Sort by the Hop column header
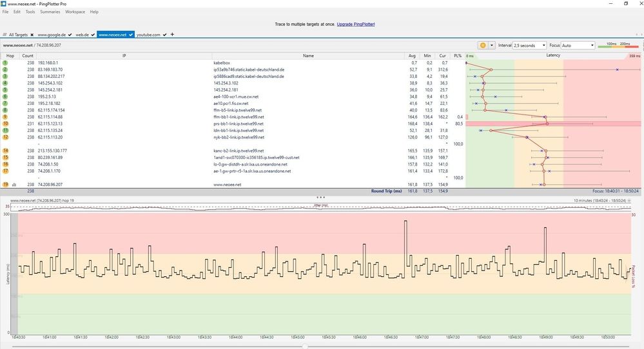Image resolution: width=644 pixels, height=349 pixels. pos(10,56)
